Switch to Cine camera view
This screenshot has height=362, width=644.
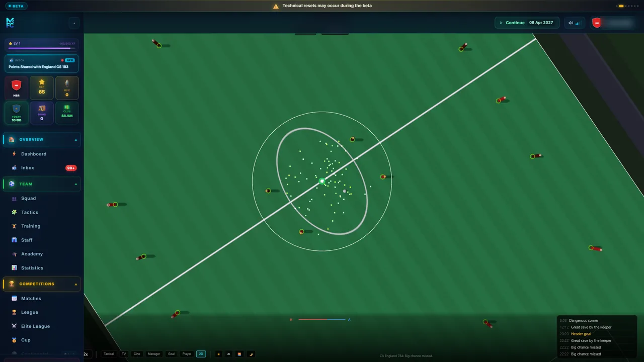tap(137, 354)
